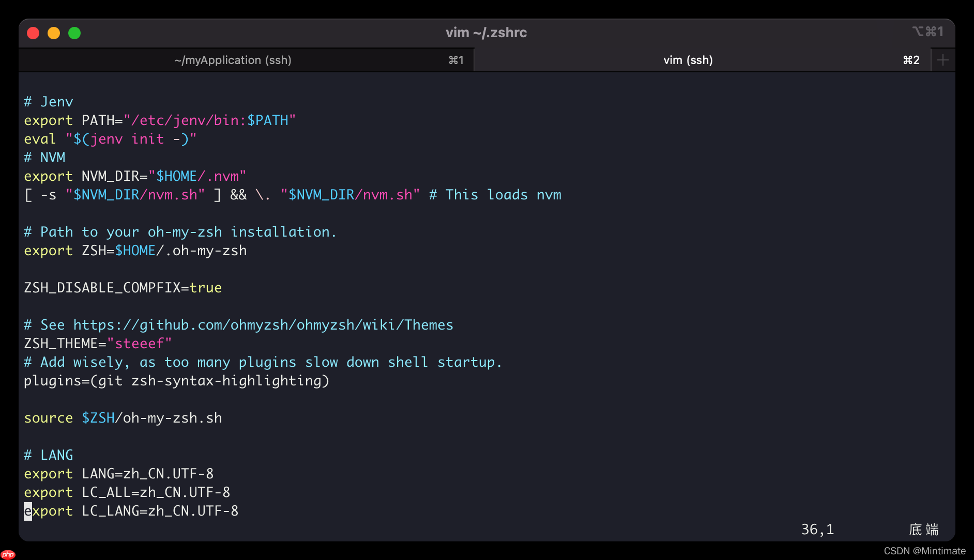Click the yellow minimize traffic light
The image size is (974, 560).
(x=54, y=33)
